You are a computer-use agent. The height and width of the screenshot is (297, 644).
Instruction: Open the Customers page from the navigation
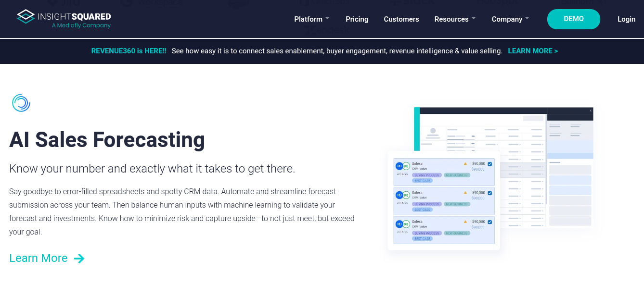coord(401,19)
